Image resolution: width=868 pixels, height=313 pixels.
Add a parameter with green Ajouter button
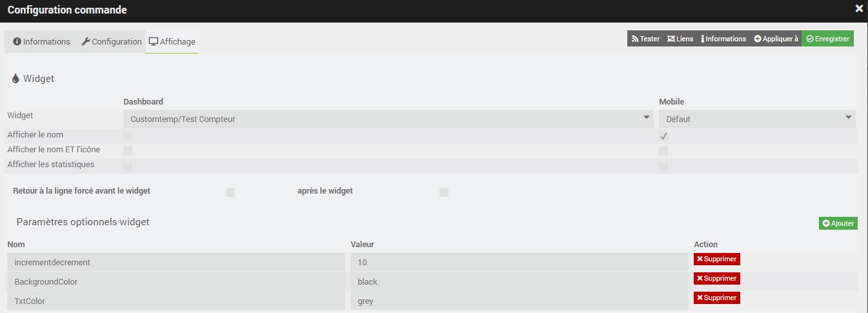click(838, 223)
